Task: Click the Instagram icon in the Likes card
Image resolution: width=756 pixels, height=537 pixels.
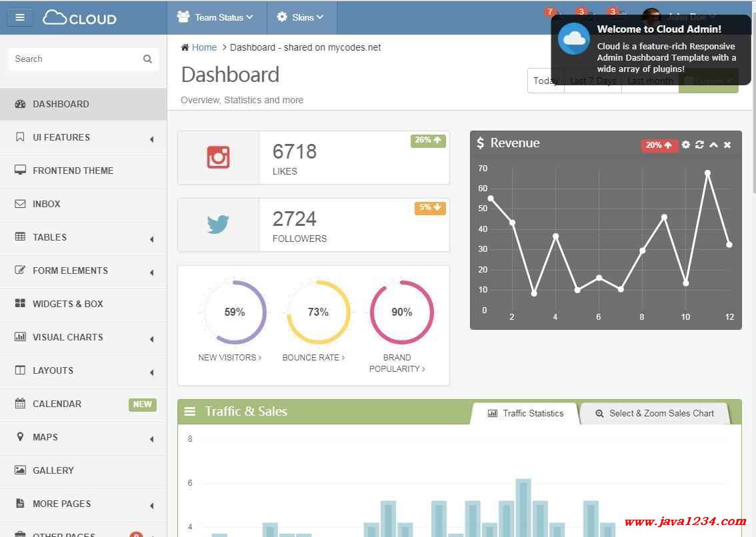Action: pyautogui.click(x=218, y=157)
